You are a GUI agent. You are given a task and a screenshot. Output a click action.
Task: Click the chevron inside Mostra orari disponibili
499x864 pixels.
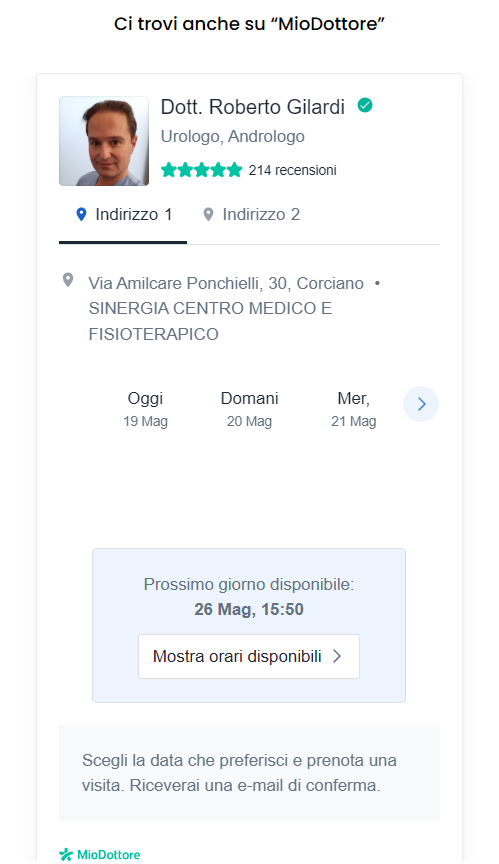pos(337,656)
